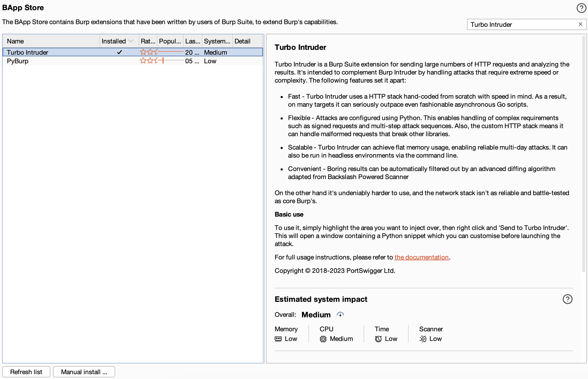Sort by the Installed column arrow
The image size is (588, 379).
click(131, 41)
